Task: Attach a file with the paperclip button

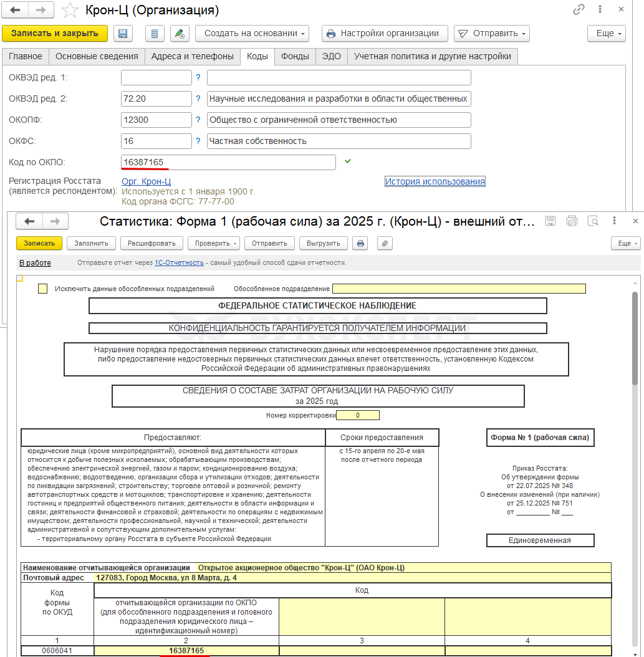Action: 385,244
